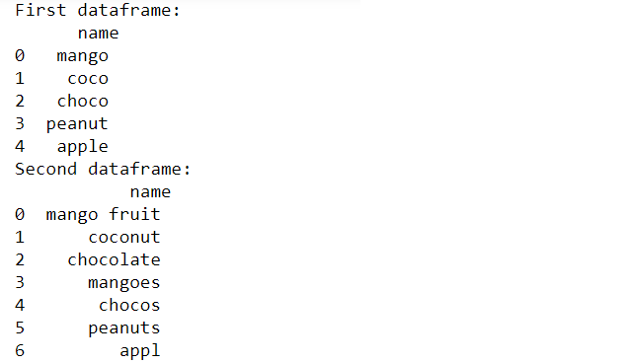Select the 'apple' entry in row 4
This screenshot has width=628, height=364.
pyautogui.click(x=83, y=147)
